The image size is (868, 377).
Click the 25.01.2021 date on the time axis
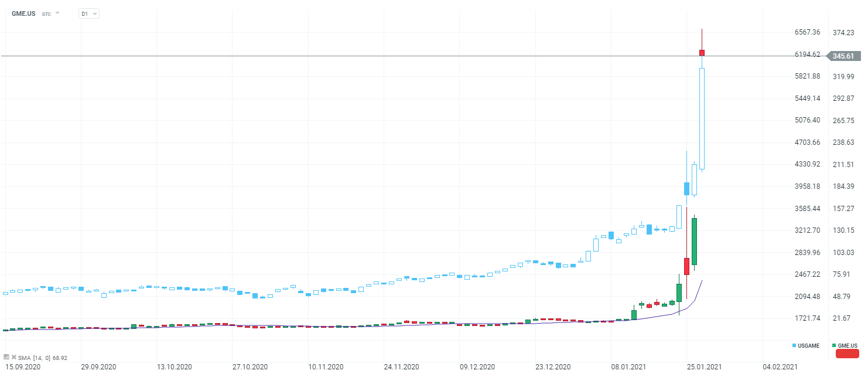tap(705, 367)
